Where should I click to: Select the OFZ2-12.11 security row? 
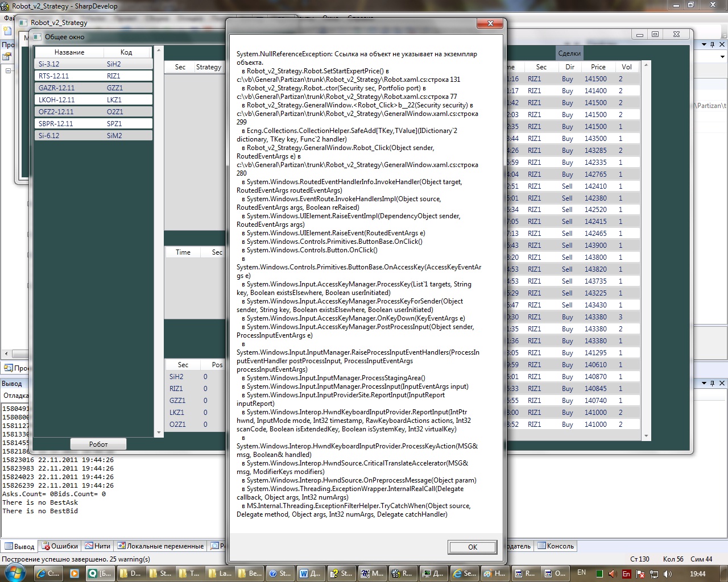[94, 112]
